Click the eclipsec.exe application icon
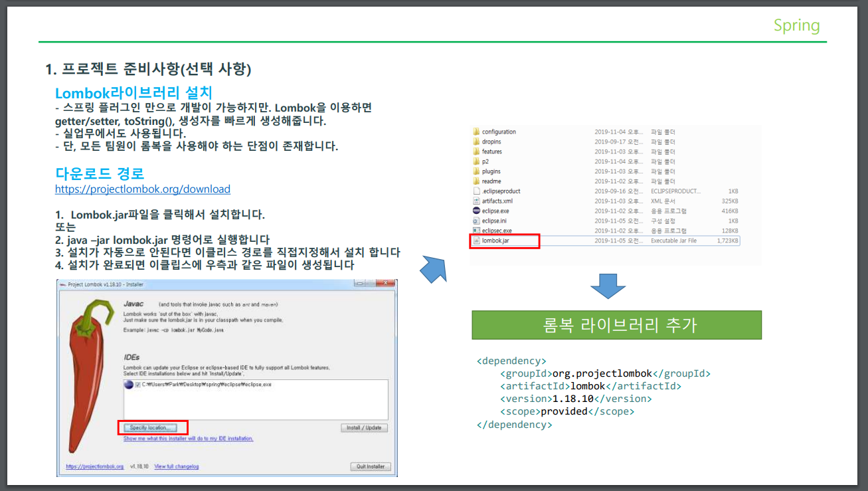This screenshot has width=868, height=491. click(476, 231)
